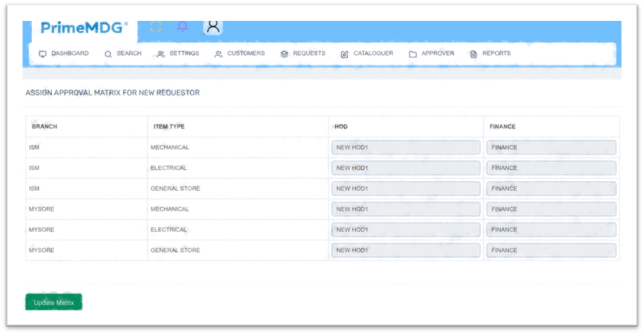Image resolution: width=644 pixels, height=334 pixels.
Task: Open the notification bell icon
Action: pyautogui.click(x=183, y=27)
